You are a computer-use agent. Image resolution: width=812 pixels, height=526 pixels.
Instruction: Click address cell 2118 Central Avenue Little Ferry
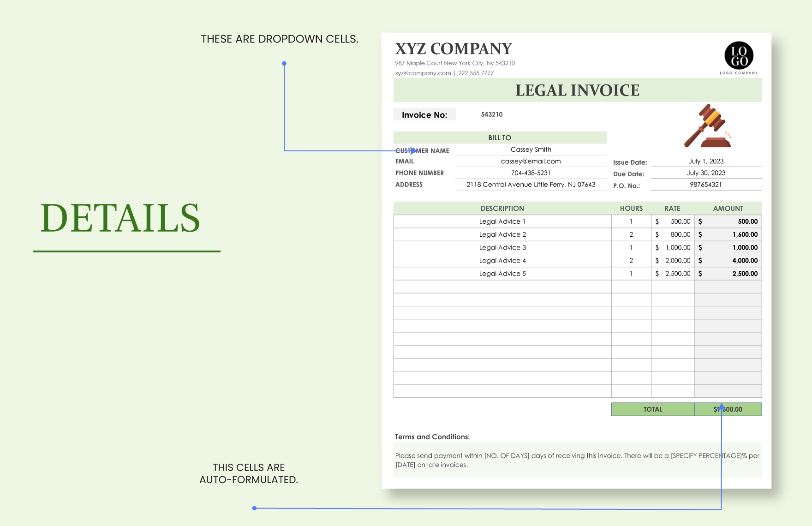click(x=531, y=184)
